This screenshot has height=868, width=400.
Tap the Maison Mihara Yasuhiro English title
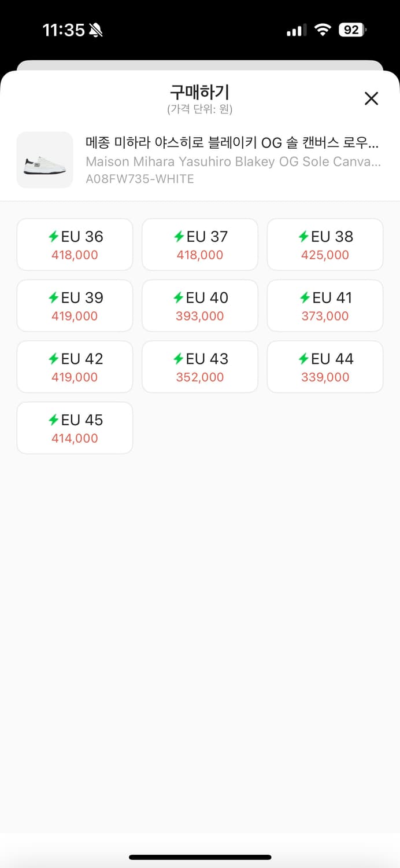(x=232, y=161)
